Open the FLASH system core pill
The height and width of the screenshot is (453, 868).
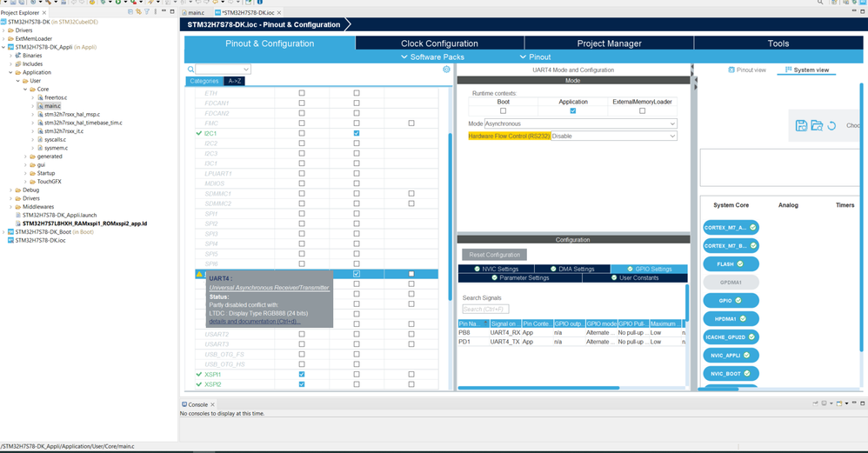[x=731, y=263]
